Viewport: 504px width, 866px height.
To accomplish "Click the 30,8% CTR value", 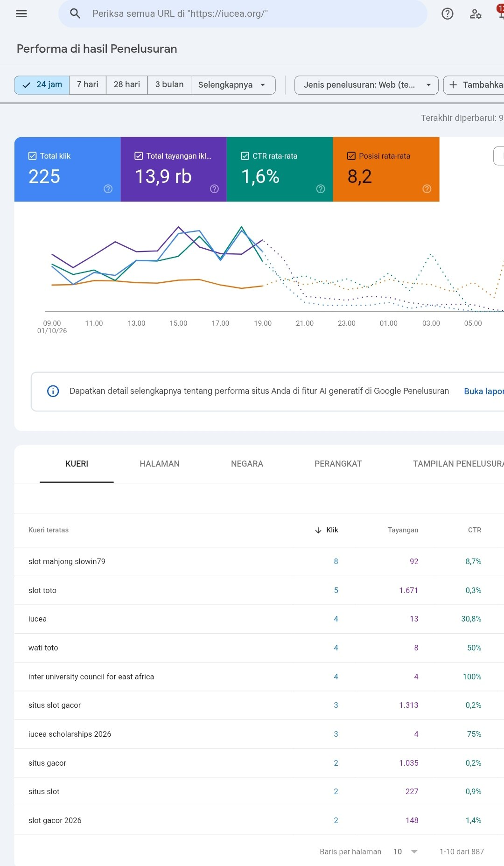I will (471, 619).
